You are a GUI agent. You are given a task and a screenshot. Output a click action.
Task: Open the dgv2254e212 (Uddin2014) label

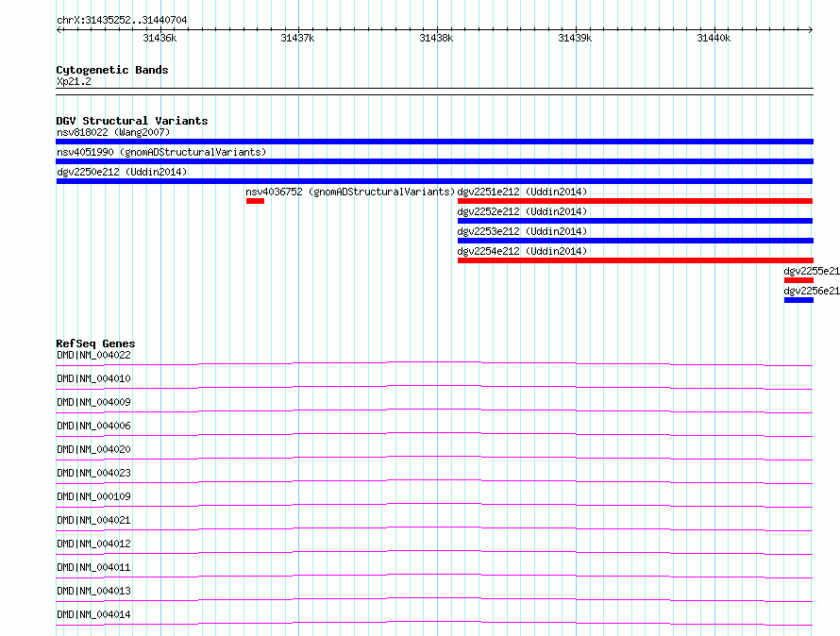click(x=522, y=251)
